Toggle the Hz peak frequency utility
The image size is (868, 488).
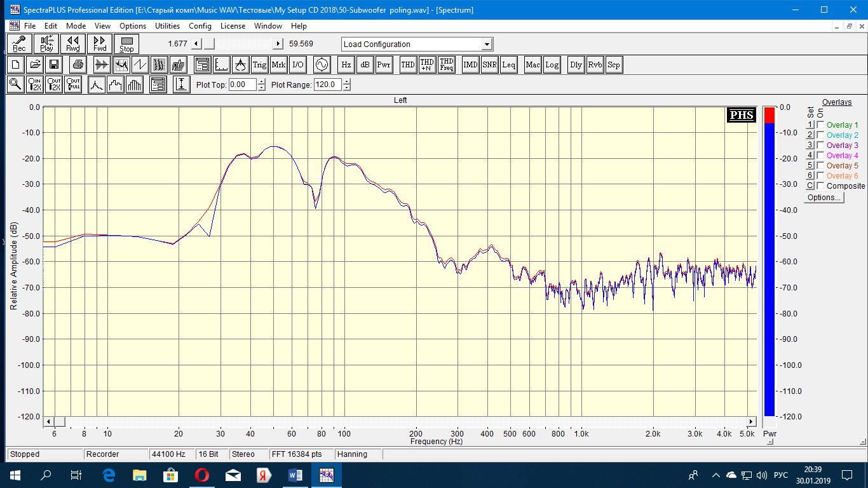coord(346,64)
